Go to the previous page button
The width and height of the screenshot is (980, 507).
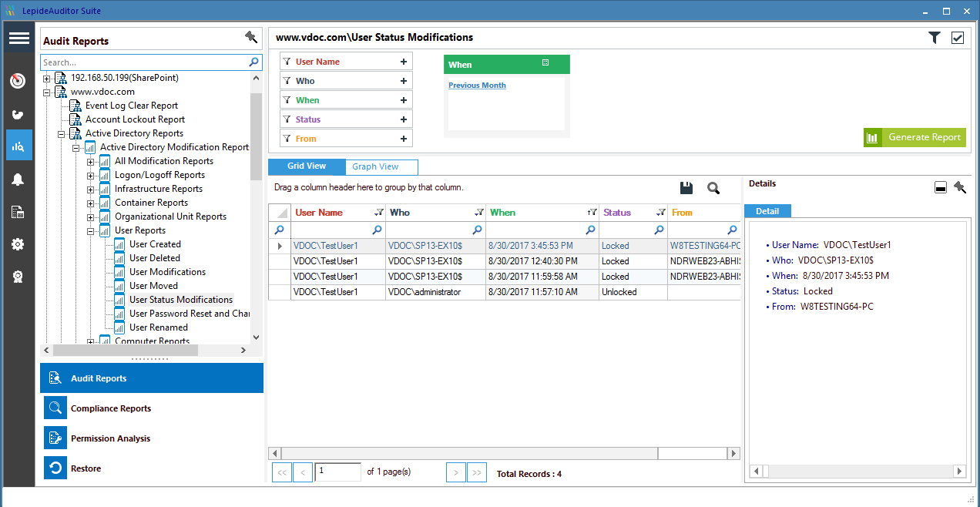pos(303,472)
